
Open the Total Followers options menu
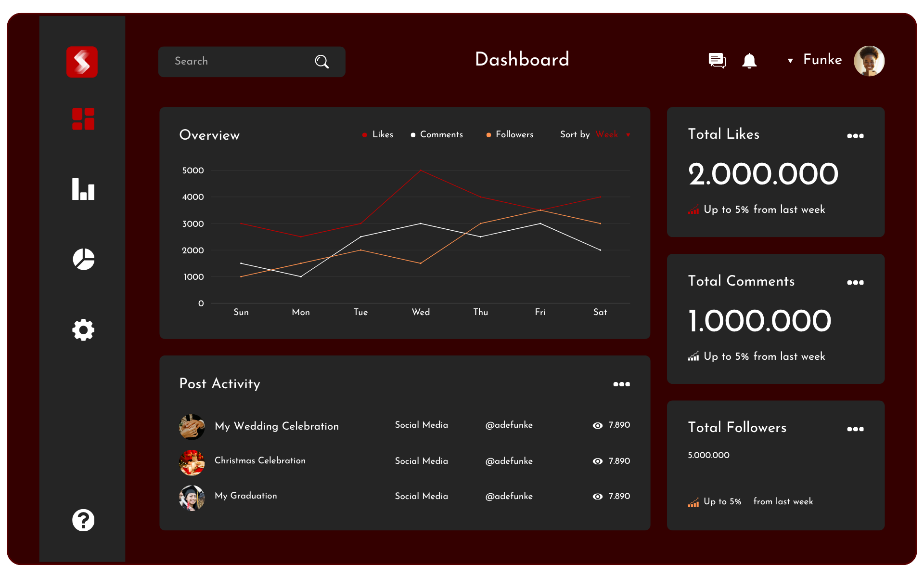[855, 429]
